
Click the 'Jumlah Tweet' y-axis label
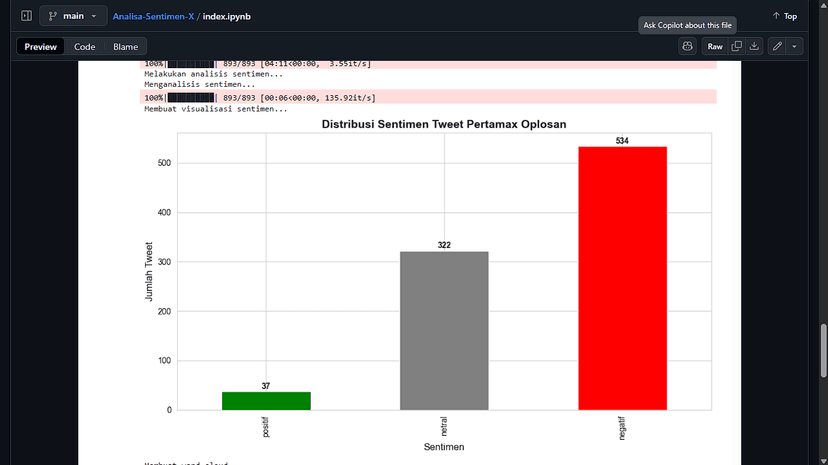tap(149, 272)
